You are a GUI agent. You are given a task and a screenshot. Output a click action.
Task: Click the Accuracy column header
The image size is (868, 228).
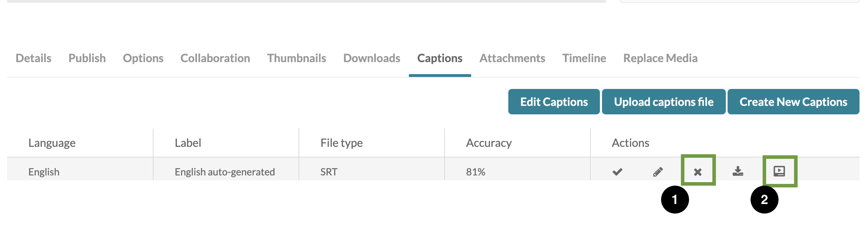pos(489,143)
